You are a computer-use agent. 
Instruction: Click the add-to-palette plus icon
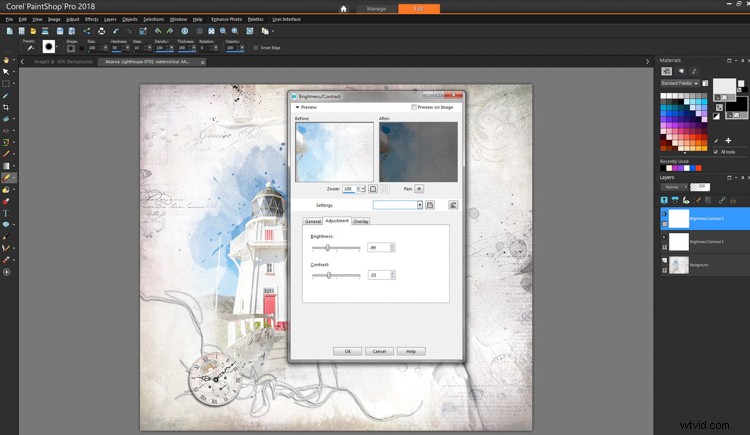click(x=728, y=141)
